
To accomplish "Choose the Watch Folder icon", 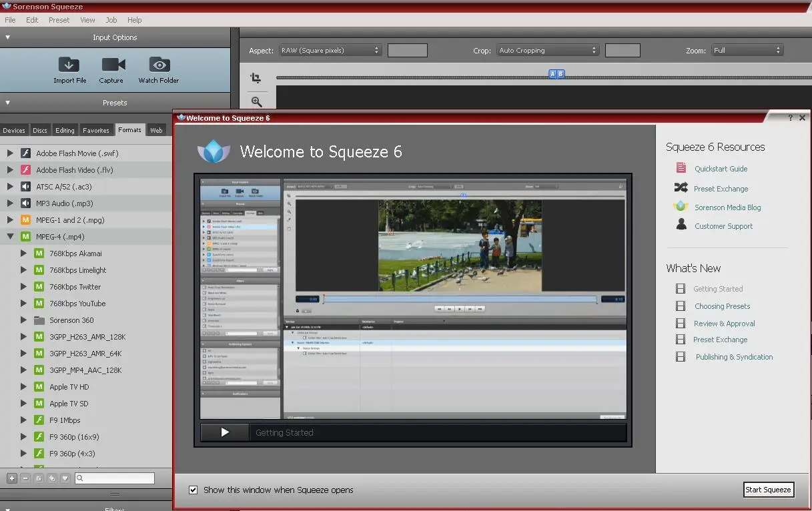I will (159, 65).
